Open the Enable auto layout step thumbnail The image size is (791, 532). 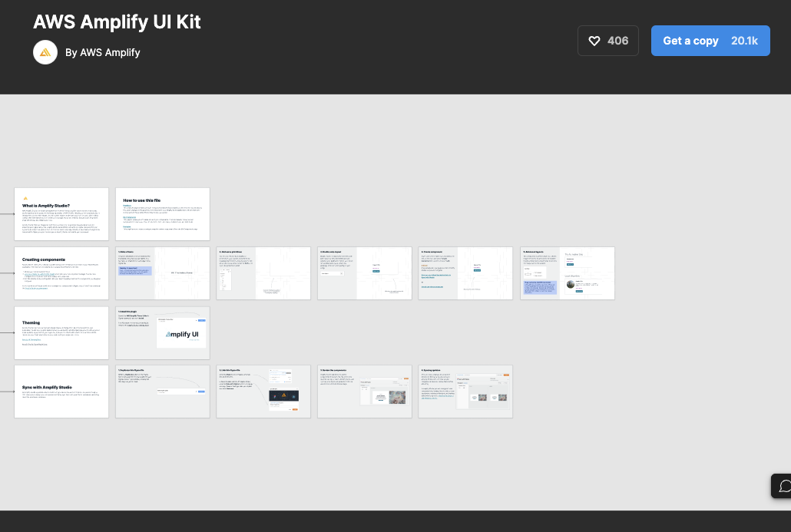364,273
